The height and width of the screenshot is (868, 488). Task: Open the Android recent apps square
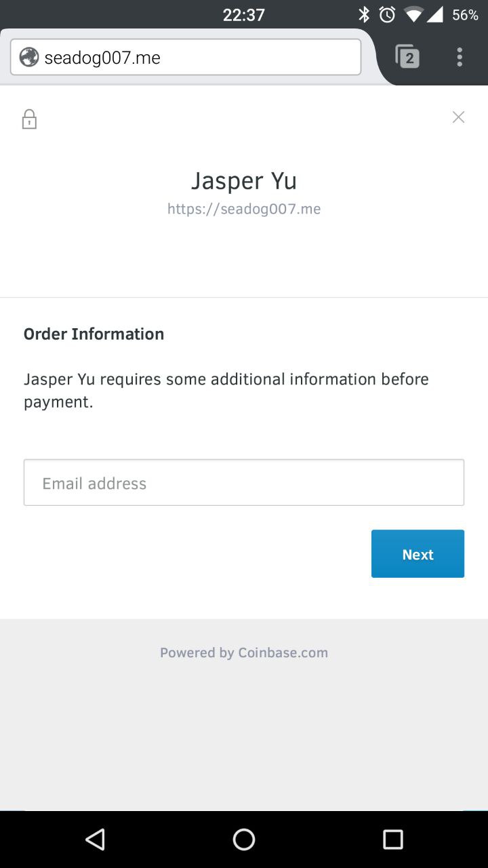point(393,840)
